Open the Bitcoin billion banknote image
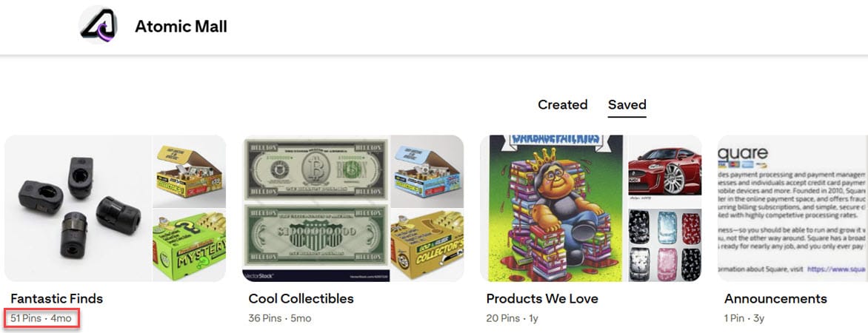 316,208
